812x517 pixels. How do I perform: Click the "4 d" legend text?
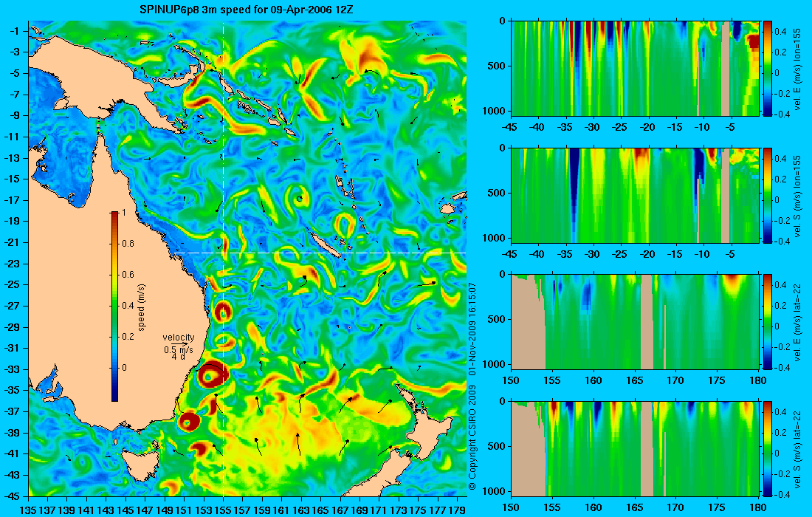pos(178,357)
